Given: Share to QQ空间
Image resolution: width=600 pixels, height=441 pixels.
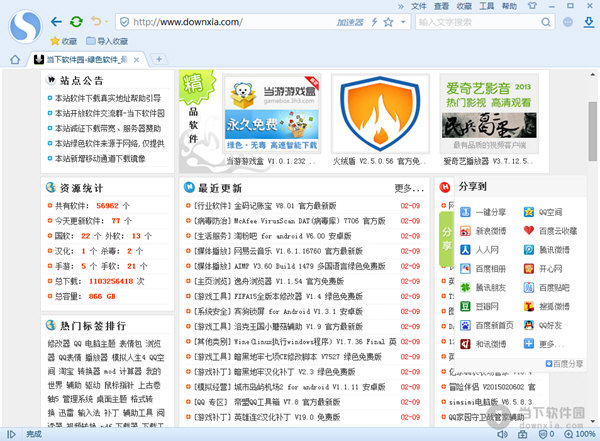Looking at the screenshot, I should [x=543, y=212].
